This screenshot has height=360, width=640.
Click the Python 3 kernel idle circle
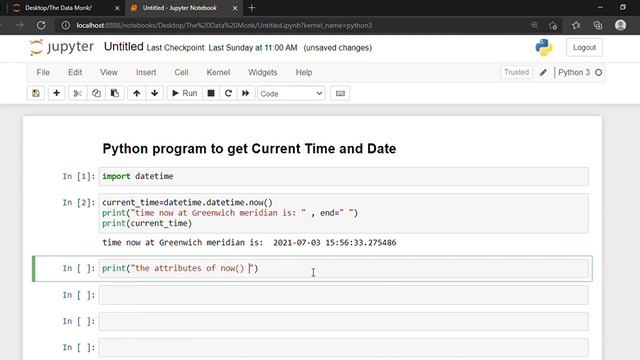[598, 73]
